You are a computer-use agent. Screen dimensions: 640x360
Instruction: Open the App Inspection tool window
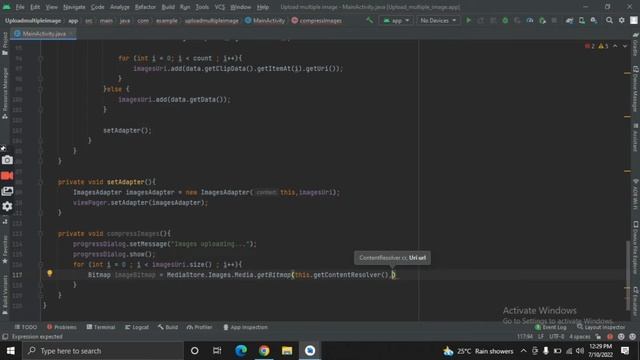[x=246, y=327]
